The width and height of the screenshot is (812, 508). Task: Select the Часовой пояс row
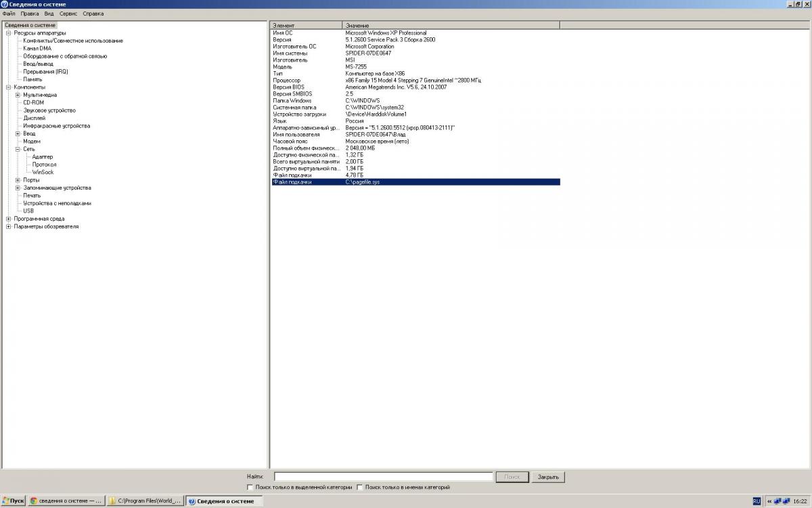(x=415, y=142)
